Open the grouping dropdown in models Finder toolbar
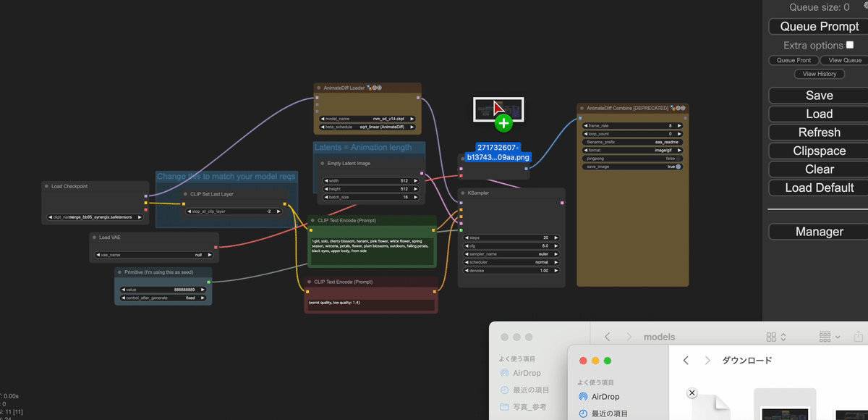The height and width of the screenshot is (420, 868). (828, 337)
